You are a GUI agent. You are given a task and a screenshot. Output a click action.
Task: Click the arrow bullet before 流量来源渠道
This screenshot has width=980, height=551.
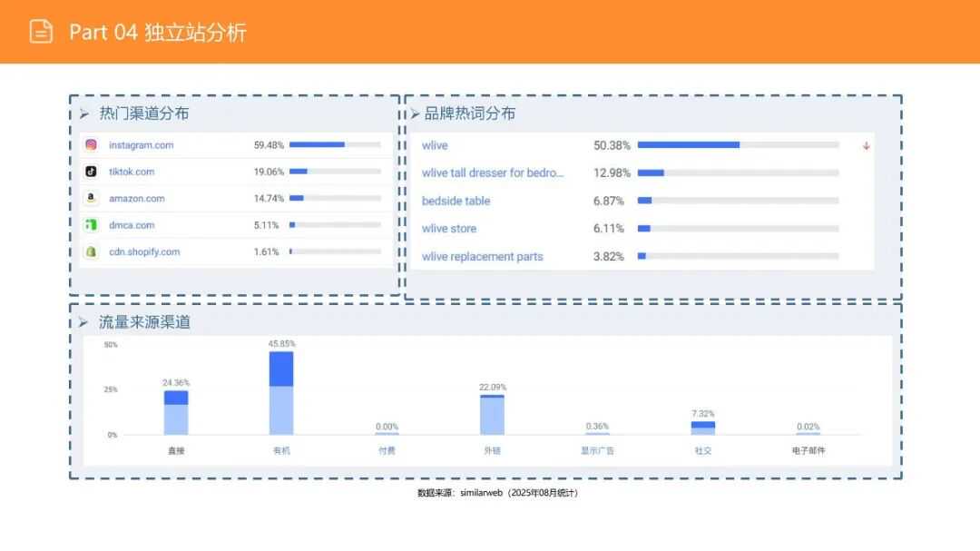[x=83, y=322]
